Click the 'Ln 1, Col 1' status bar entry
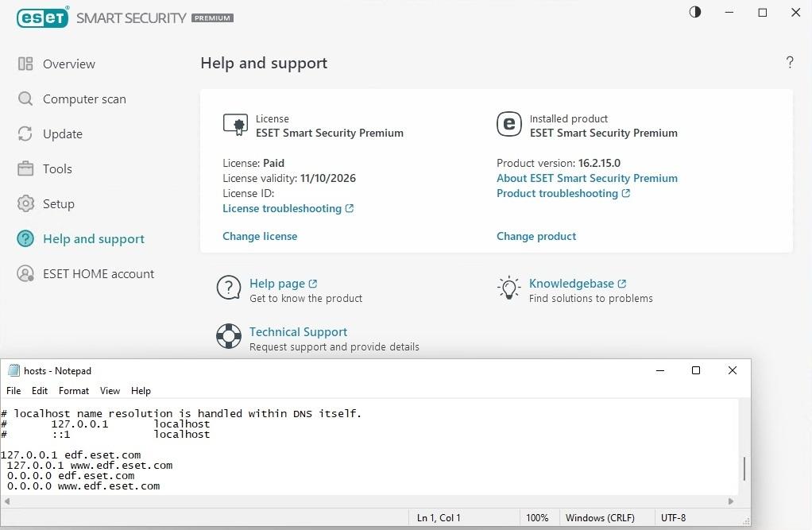 [439, 517]
